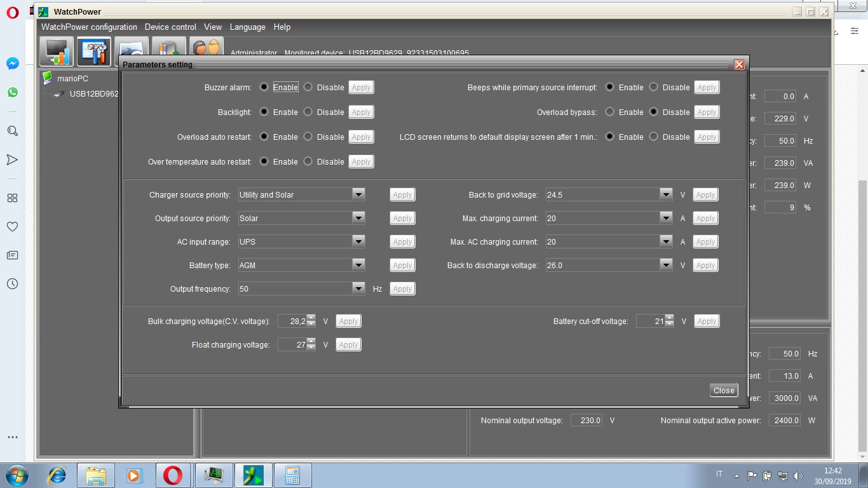Open the Device control menu
Image resolution: width=868 pixels, height=488 pixels.
point(170,27)
